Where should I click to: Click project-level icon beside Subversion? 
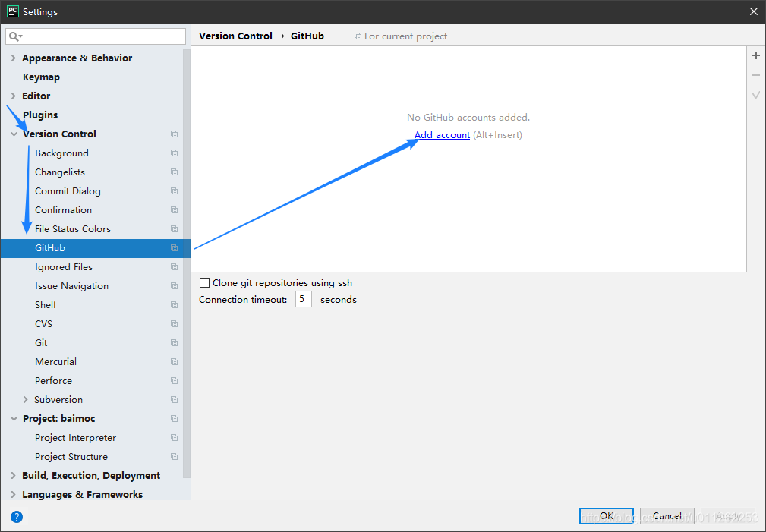174,400
